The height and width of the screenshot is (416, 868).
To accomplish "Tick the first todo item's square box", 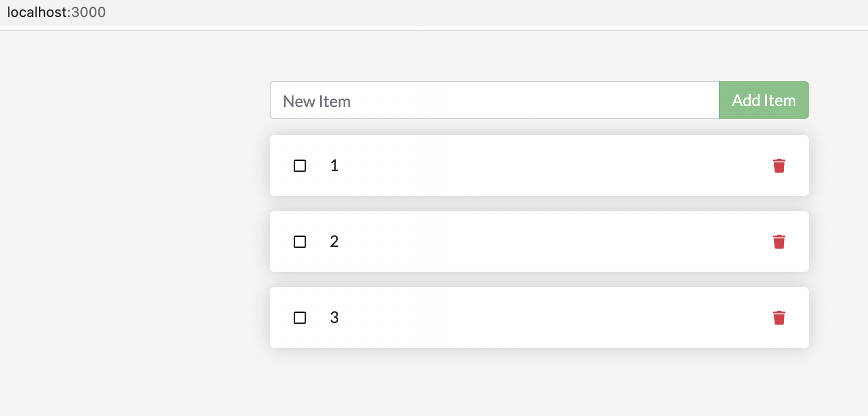I will pyautogui.click(x=300, y=165).
